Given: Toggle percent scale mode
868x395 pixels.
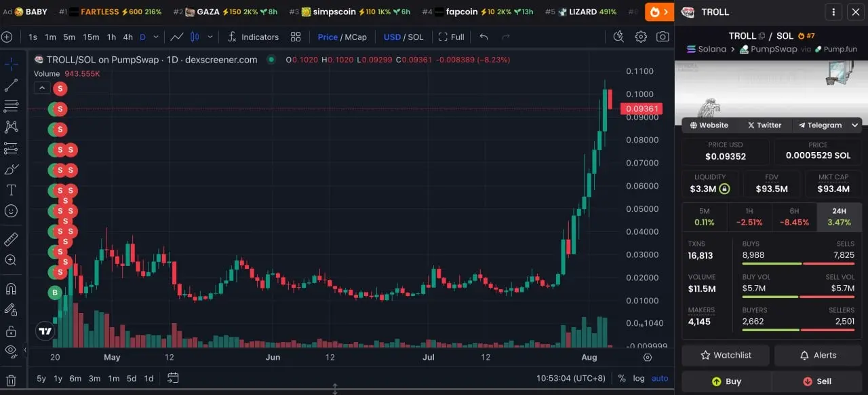Looking at the screenshot, I should (x=622, y=378).
